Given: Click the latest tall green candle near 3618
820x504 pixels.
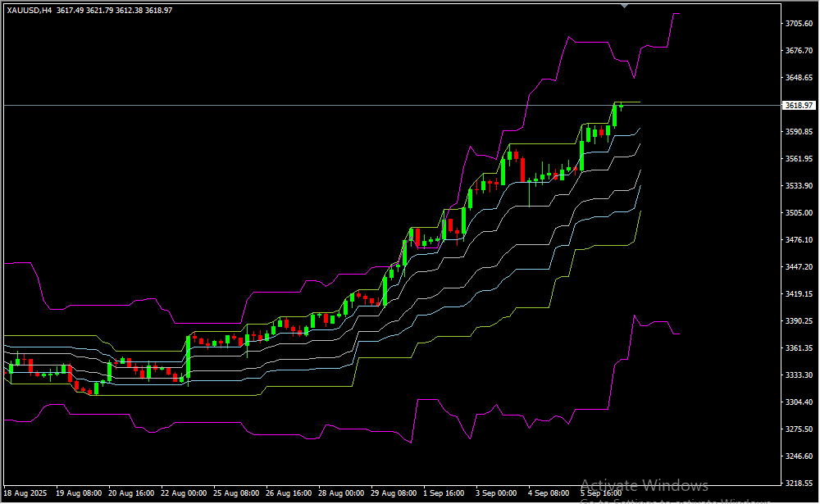Looking at the screenshot, I should (614, 116).
